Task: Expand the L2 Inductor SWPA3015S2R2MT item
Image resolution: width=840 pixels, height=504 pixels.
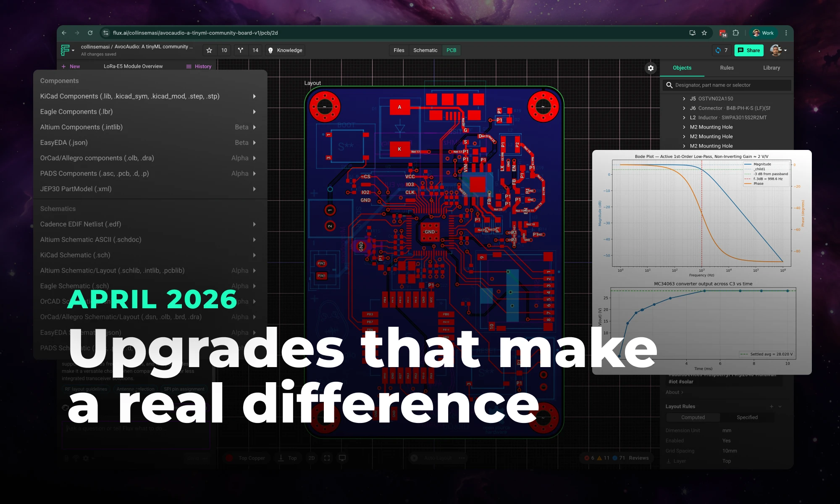Action: click(x=685, y=118)
